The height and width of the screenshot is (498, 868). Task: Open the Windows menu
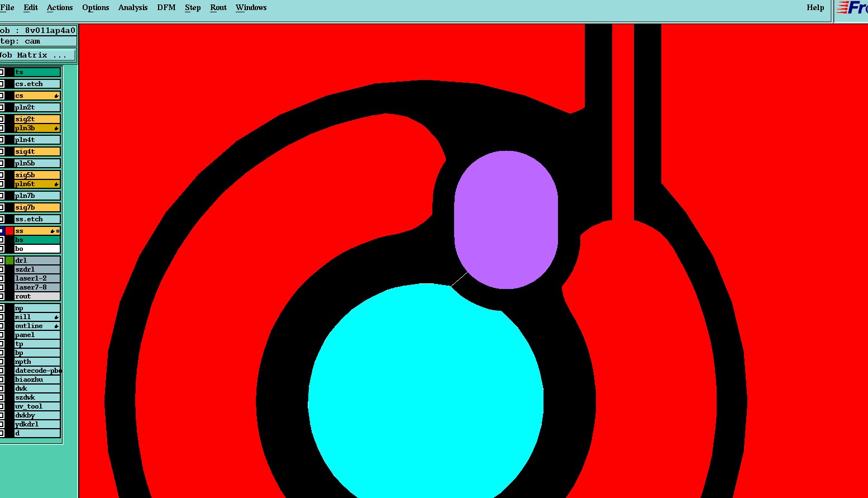click(x=251, y=7)
